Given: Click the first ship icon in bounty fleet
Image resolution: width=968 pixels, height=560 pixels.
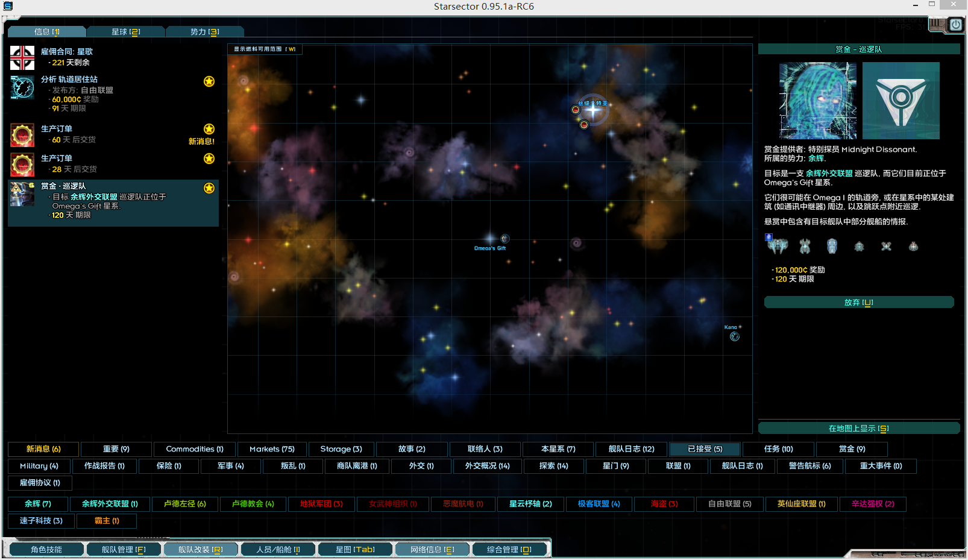Looking at the screenshot, I should point(777,245).
